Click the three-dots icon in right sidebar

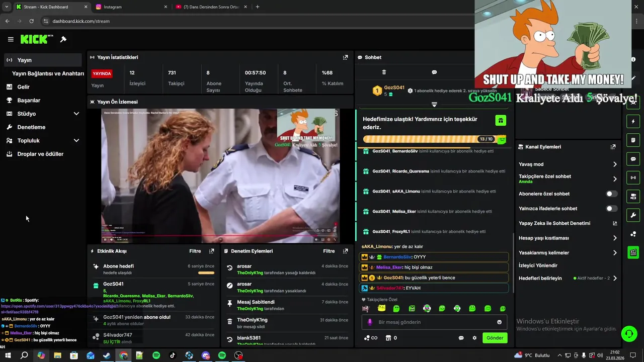tap(633, 234)
